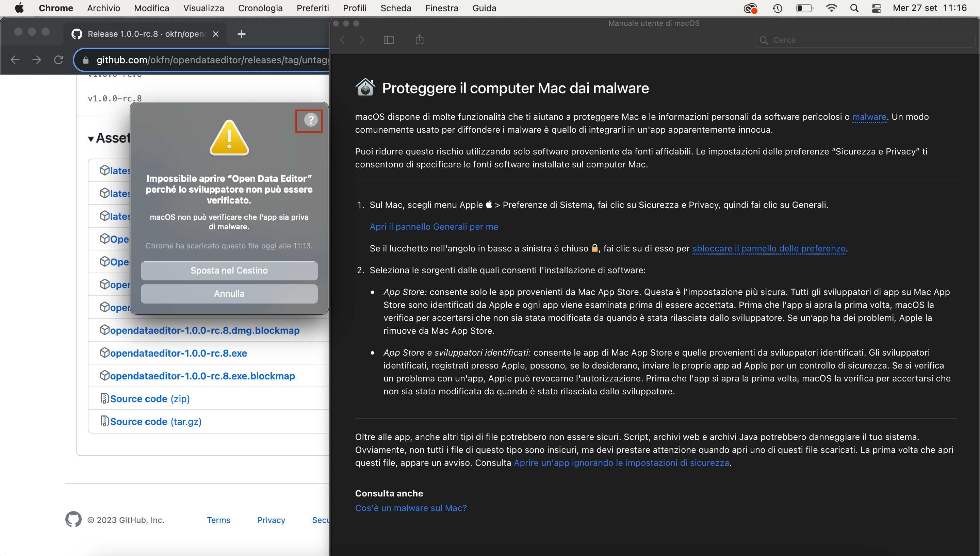The image size is (980, 556).
Task: Open Spotlight search in menu bar
Action: (x=854, y=8)
